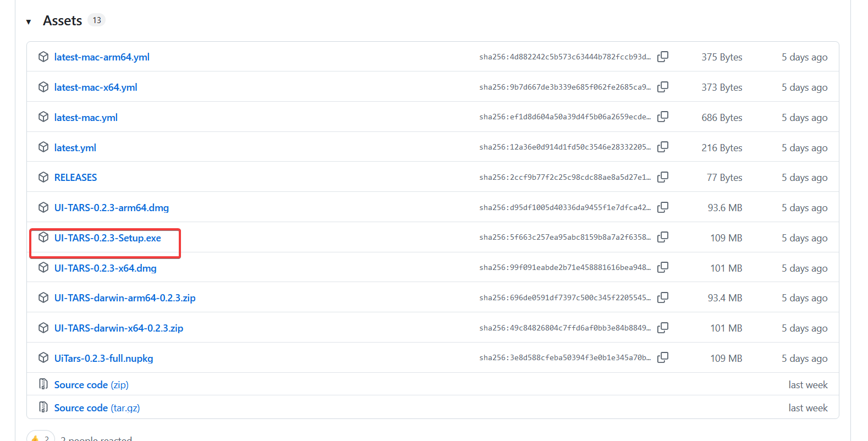Click package icon beside UiTars-0.2.3-full.nupkg
This screenshot has height=441, width=868.
(x=43, y=357)
